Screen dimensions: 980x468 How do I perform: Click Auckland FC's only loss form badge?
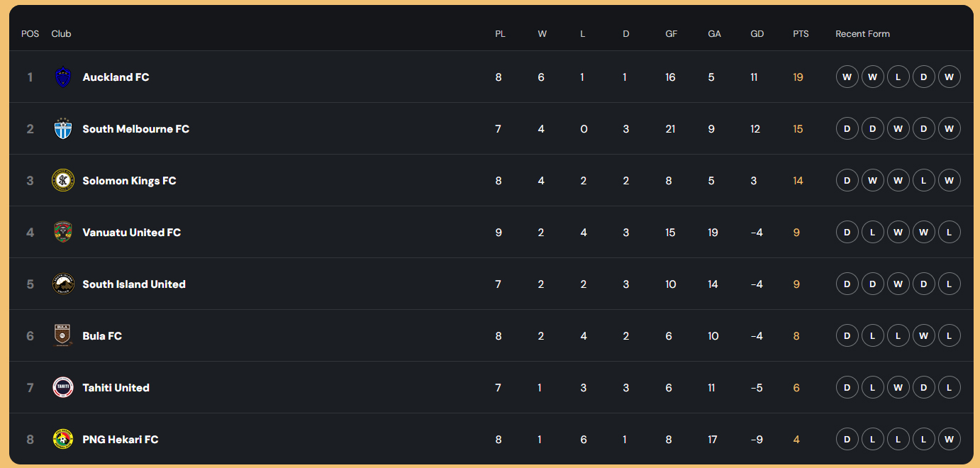[x=898, y=77]
